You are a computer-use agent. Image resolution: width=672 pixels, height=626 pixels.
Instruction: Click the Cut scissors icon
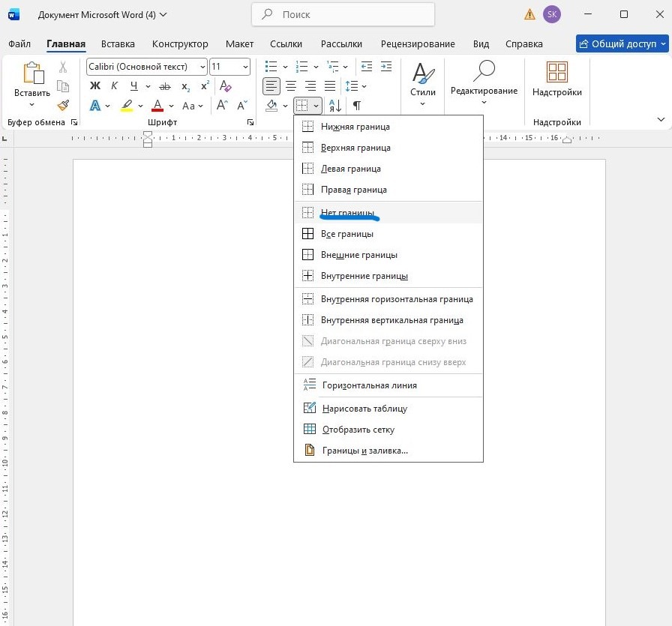[63, 67]
